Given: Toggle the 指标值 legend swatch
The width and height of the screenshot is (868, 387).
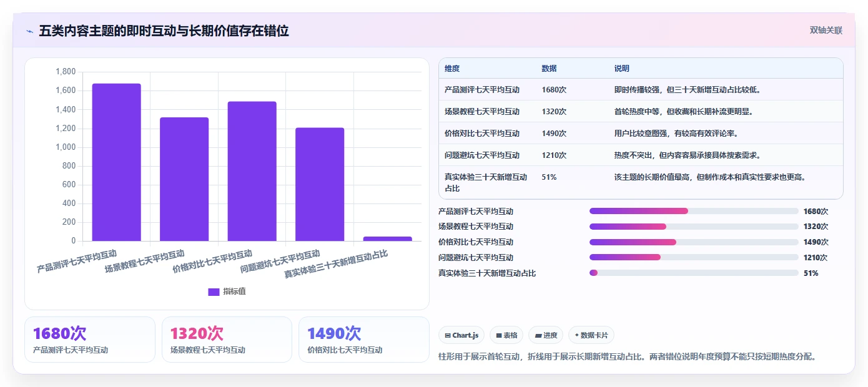Looking at the screenshot, I should pos(214,291).
